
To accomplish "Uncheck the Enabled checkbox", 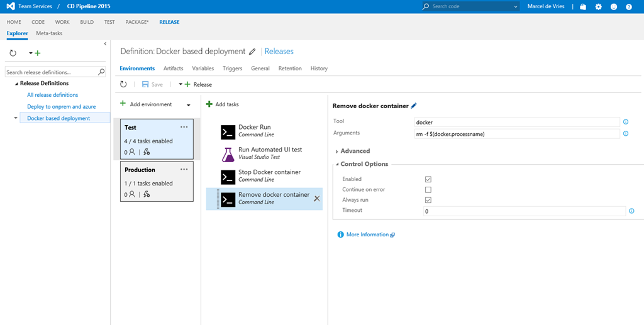I will pyautogui.click(x=428, y=179).
